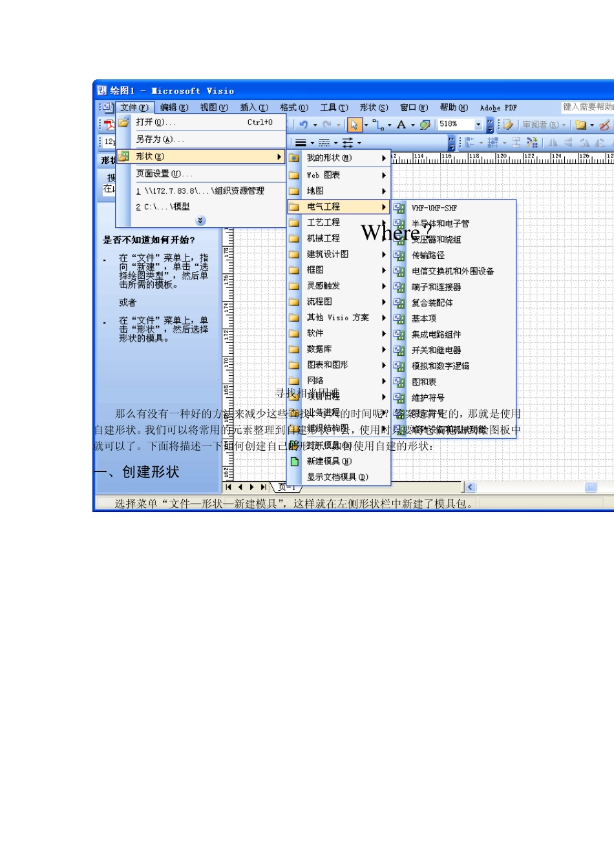This screenshot has width=614, height=868.
Task: Expand 灵感触发 (Brainstorming) submenu arrow
Action: pyautogui.click(x=384, y=286)
